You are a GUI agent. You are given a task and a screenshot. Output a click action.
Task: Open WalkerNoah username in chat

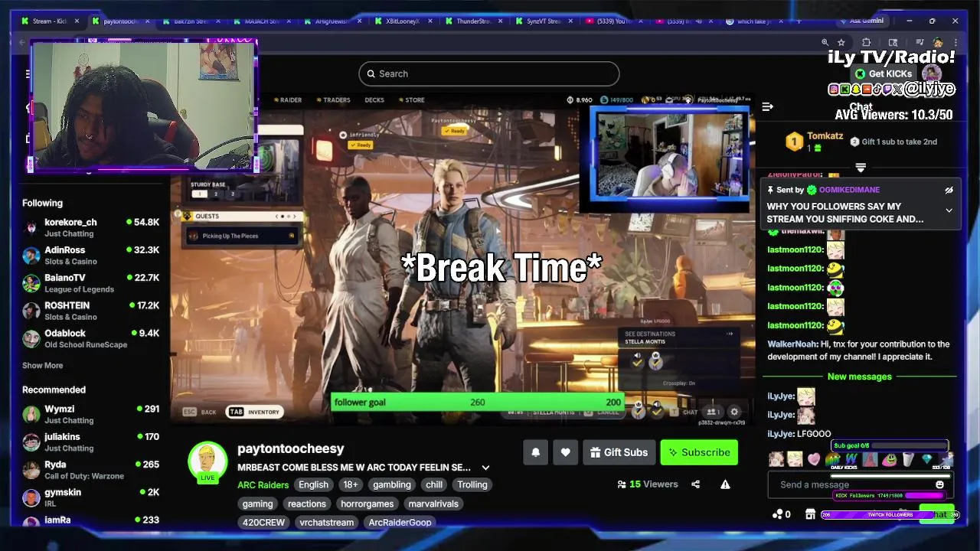click(x=792, y=344)
